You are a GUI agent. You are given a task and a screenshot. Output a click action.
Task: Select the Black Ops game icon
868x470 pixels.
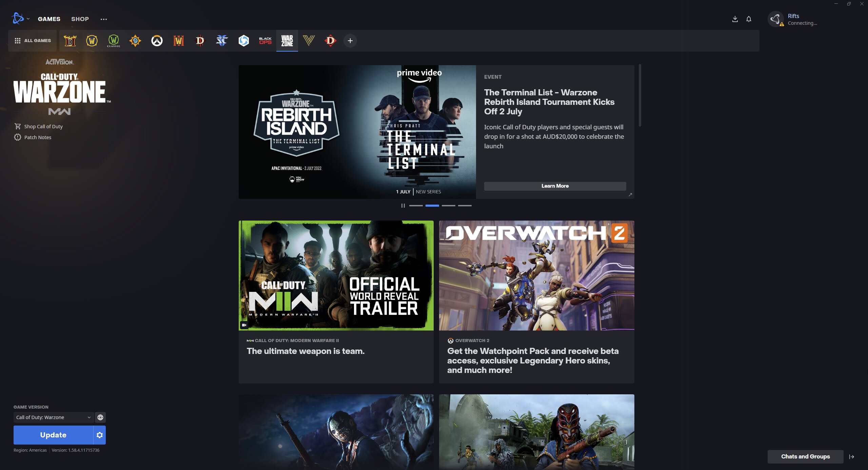coord(265,41)
